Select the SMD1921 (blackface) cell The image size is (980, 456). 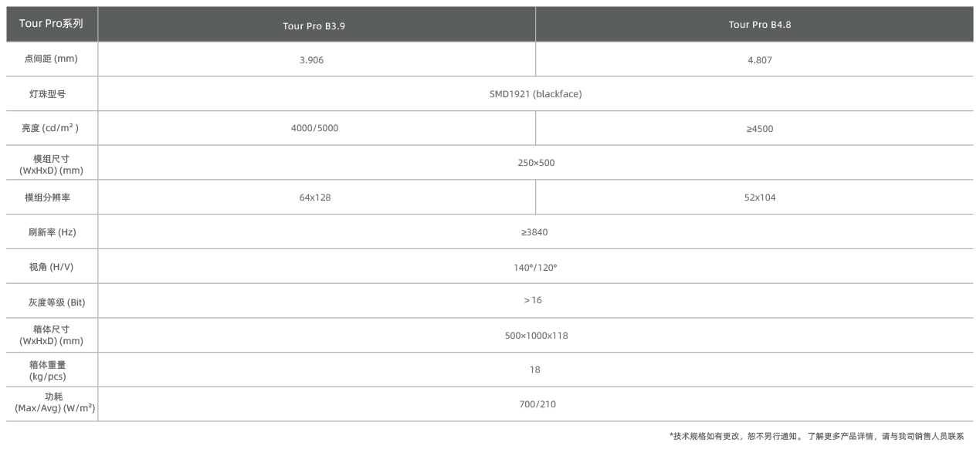535,94
